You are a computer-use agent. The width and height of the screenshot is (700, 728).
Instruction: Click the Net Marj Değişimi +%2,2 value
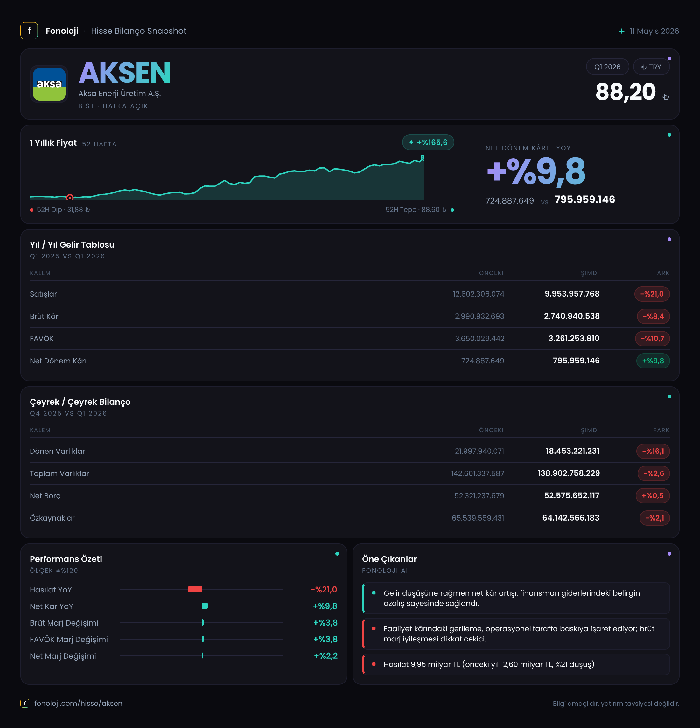tap(326, 655)
